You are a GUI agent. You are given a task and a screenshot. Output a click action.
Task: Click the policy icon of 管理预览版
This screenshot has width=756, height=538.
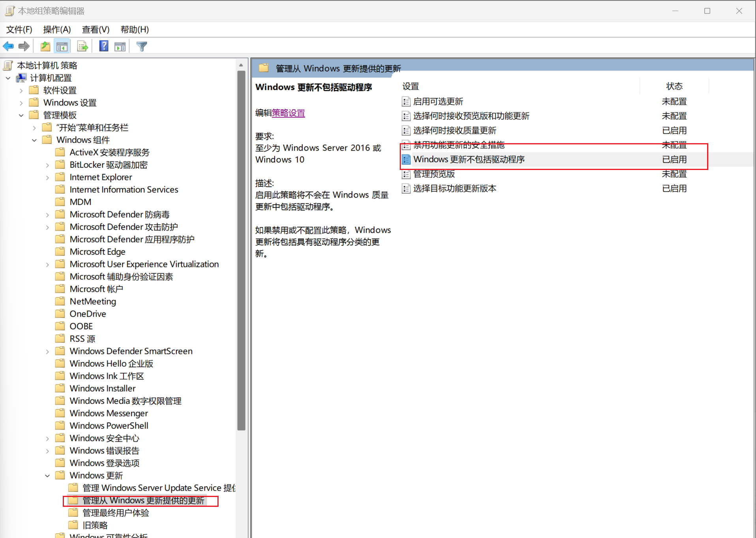click(406, 174)
